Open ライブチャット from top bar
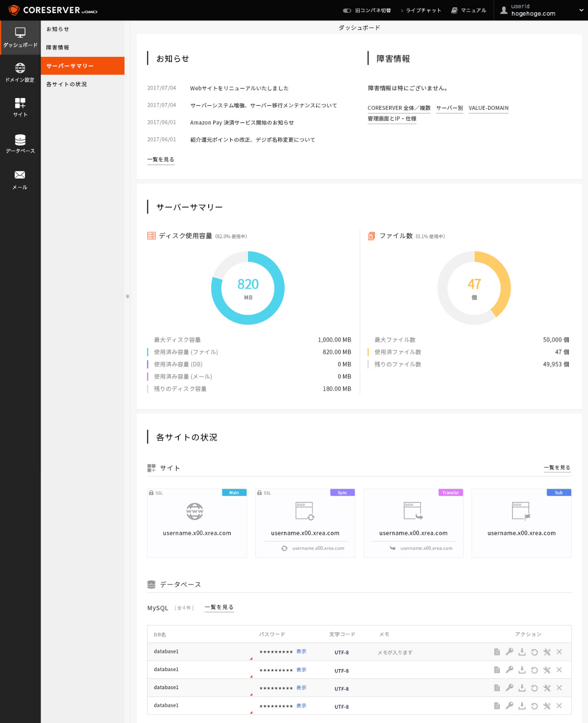Image resolution: width=588 pixels, height=723 pixels. point(421,10)
